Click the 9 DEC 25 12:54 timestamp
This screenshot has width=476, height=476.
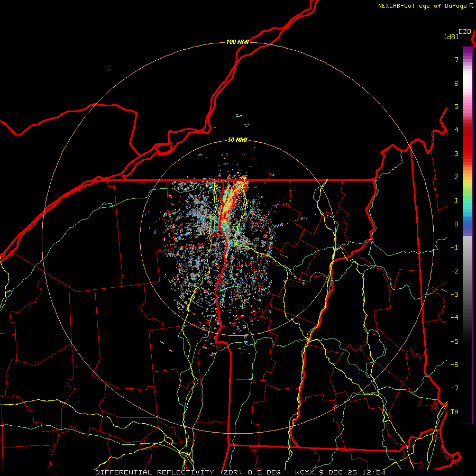[x=352, y=472]
